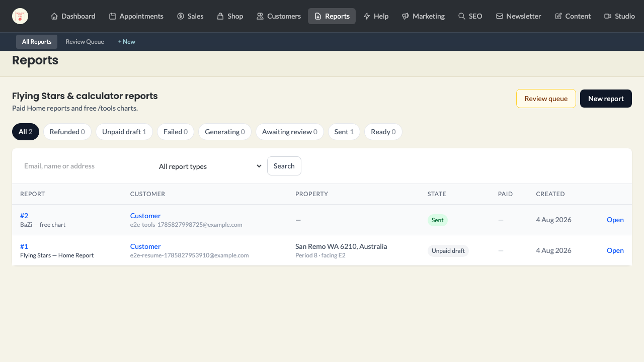Click the PAID column header
This screenshot has width=644, height=362.
tap(505, 194)
